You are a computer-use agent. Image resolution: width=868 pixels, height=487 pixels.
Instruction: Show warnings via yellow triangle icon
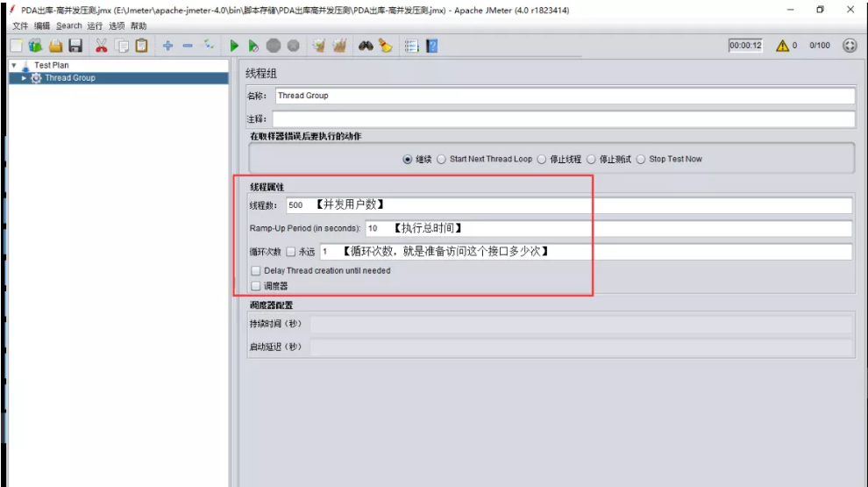782,46
